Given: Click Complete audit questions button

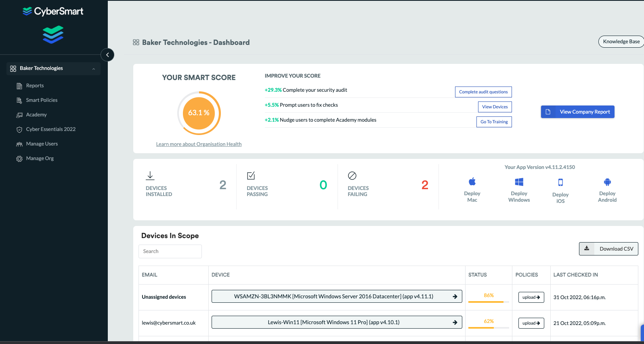Looking at the screenshot, I should 483,92.
